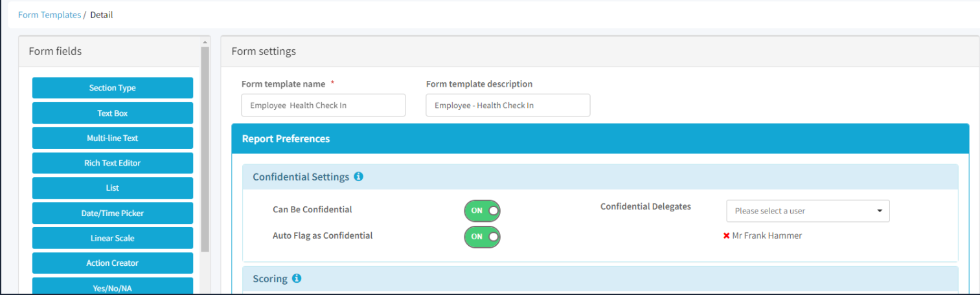Add a Yes/No/NA field
The image size is (980, 295).
point(113,287)
